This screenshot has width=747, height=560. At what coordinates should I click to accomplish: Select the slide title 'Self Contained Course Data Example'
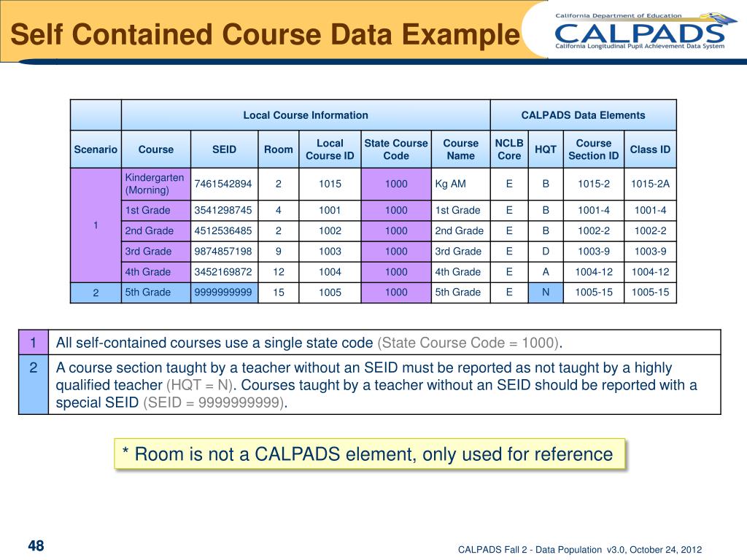(x=265, y=34)
